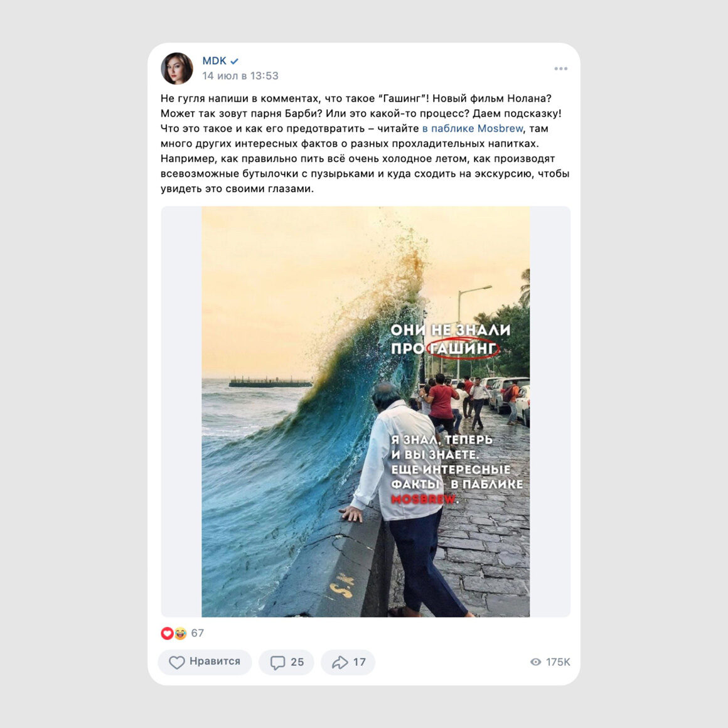Image resolution: width=728 pixels, height=728 pixels.
Task: Click the red MOSBREW caption in the picture
Action: point(424,500)
